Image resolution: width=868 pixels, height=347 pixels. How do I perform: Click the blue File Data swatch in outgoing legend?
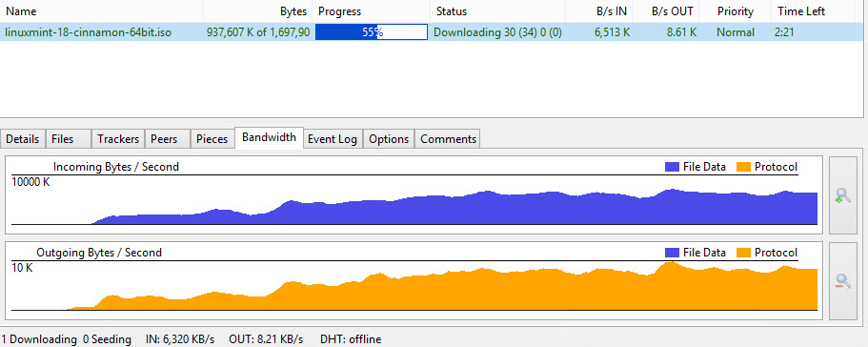[x=672, y=253]
